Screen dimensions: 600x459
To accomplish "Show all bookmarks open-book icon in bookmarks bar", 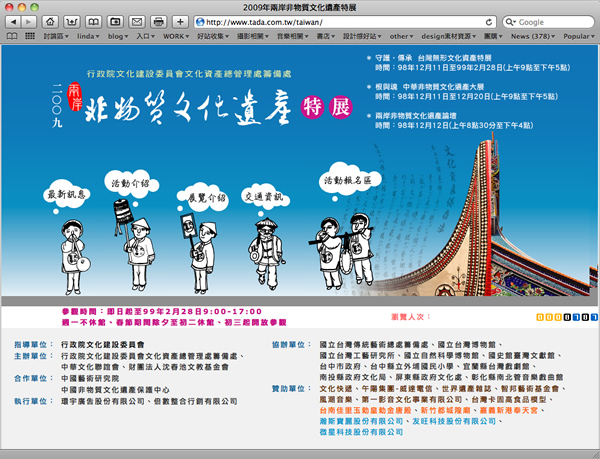I will [x=12, y=36].
